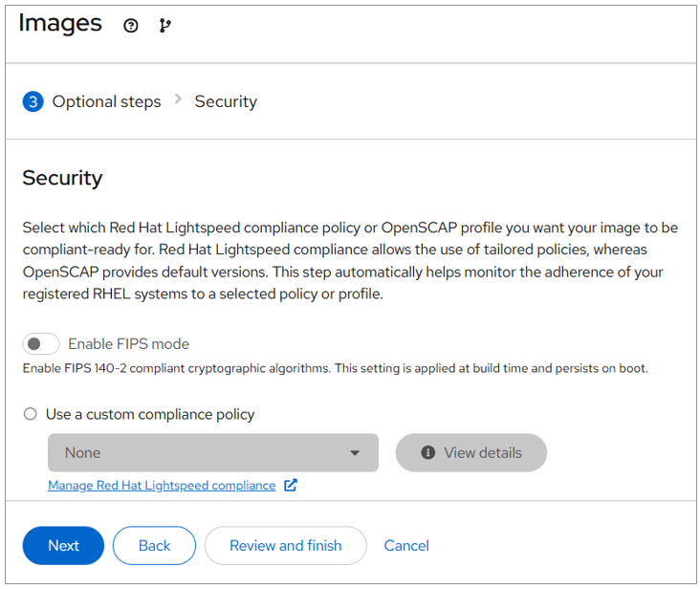Open Manage Red Hat Lightspeed compliance link
The image size is (700, 589).
coord(162,485)
